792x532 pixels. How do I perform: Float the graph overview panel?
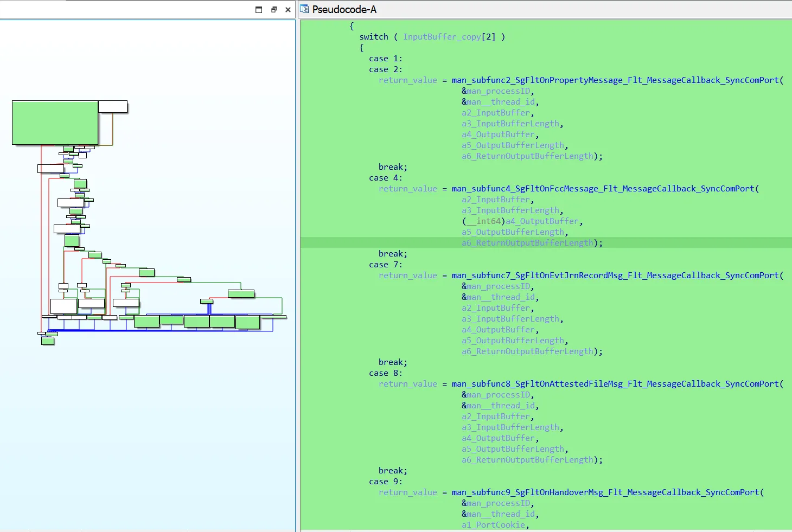[273, 10]
